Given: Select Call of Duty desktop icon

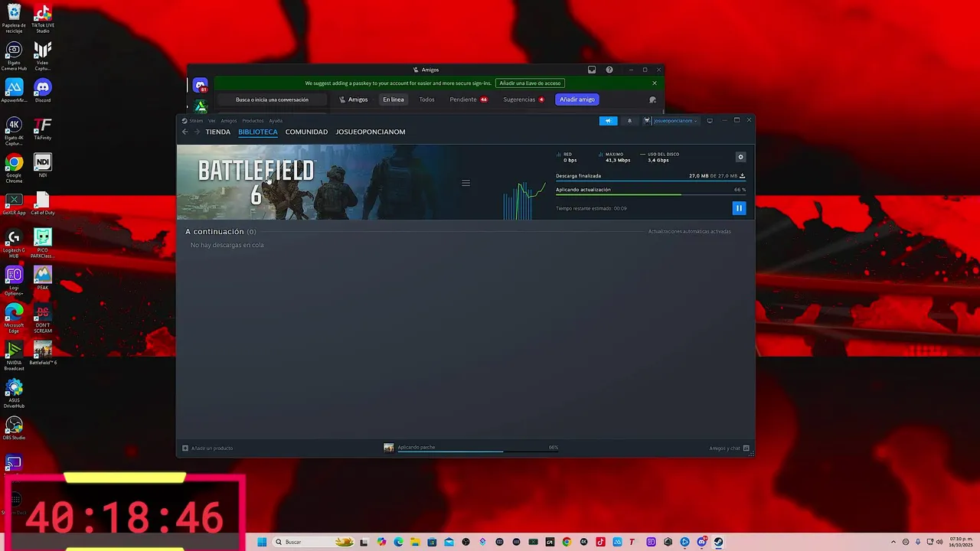Looking at the screenshot, I should point(43,204).
